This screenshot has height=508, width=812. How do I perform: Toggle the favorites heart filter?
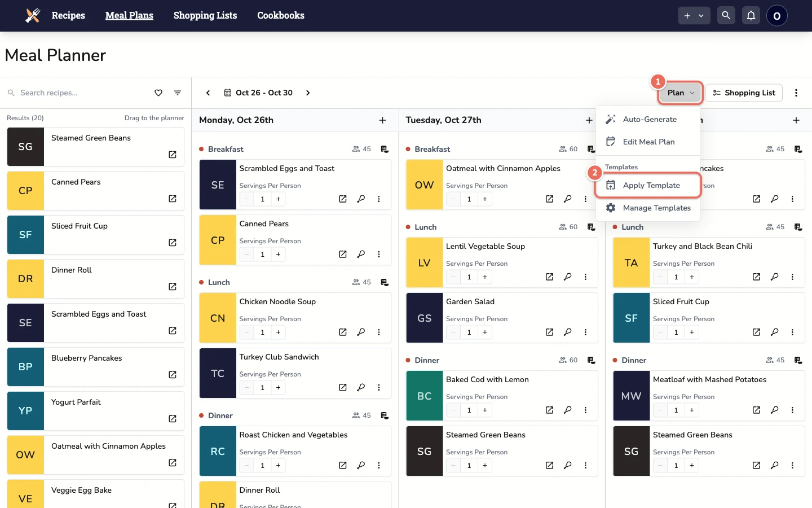(x=158, y=93)
